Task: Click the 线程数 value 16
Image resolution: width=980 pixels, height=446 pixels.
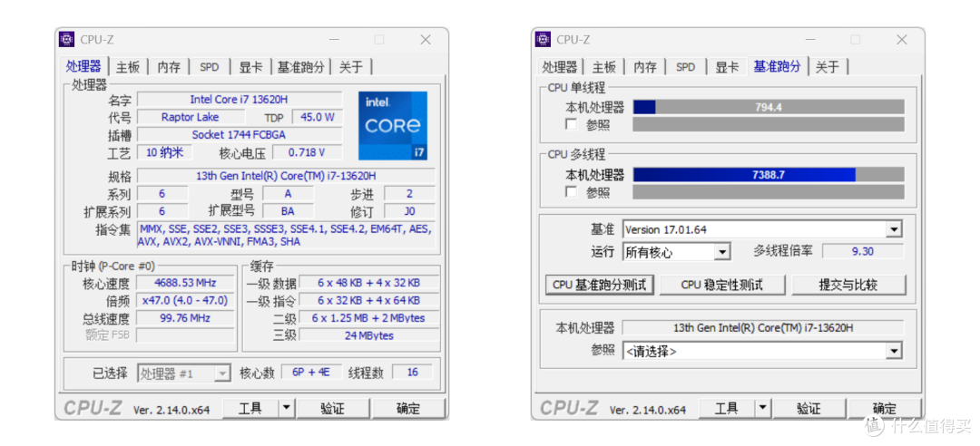Action: (413, 373)
